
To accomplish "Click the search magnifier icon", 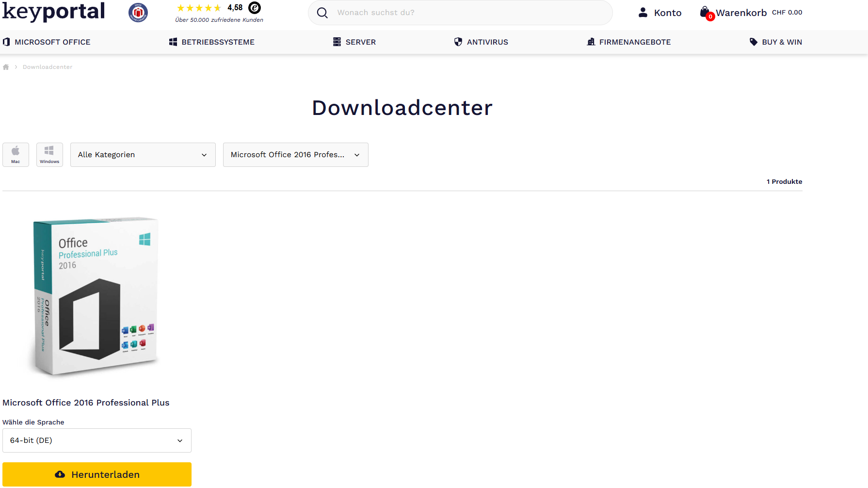I will [322, 13].
